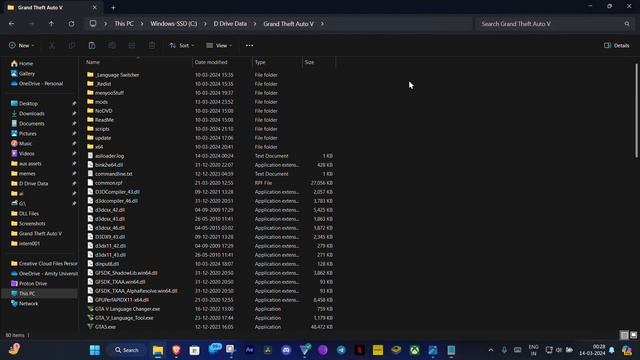Open the Sort dropdown
The width and height of the screenshot is (640, 360).
182,45
